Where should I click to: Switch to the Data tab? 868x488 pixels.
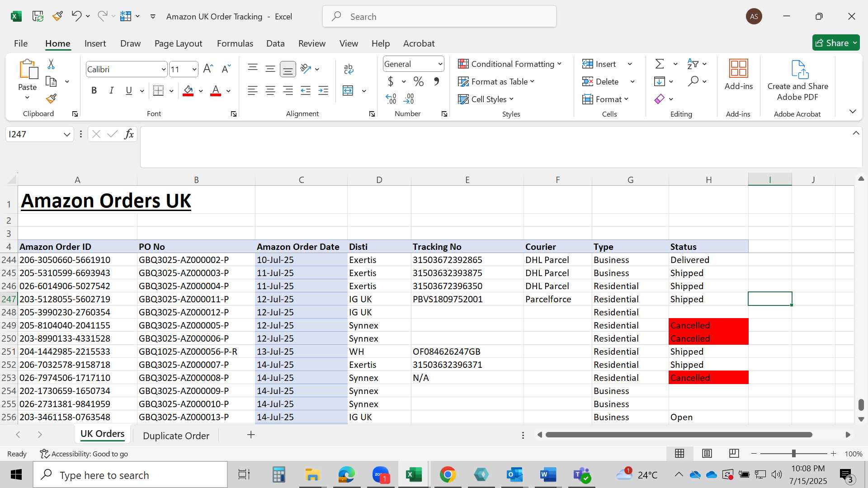click(275, 43)
